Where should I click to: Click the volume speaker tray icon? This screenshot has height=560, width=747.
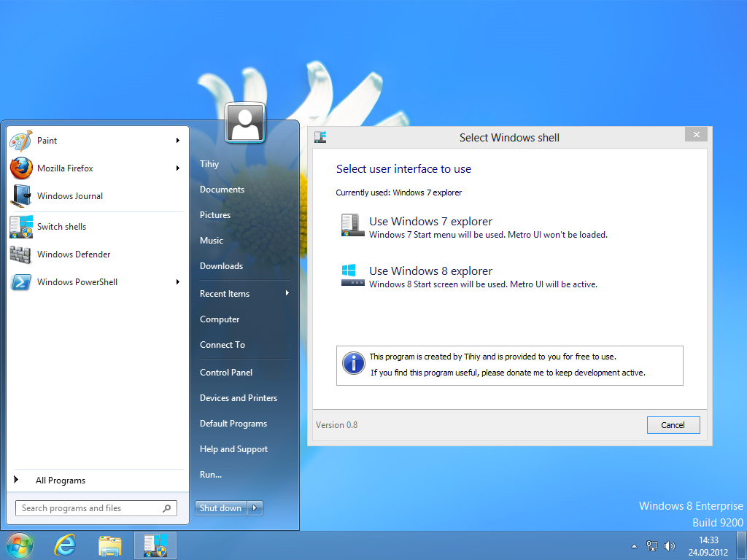click(x=669, y=545)
